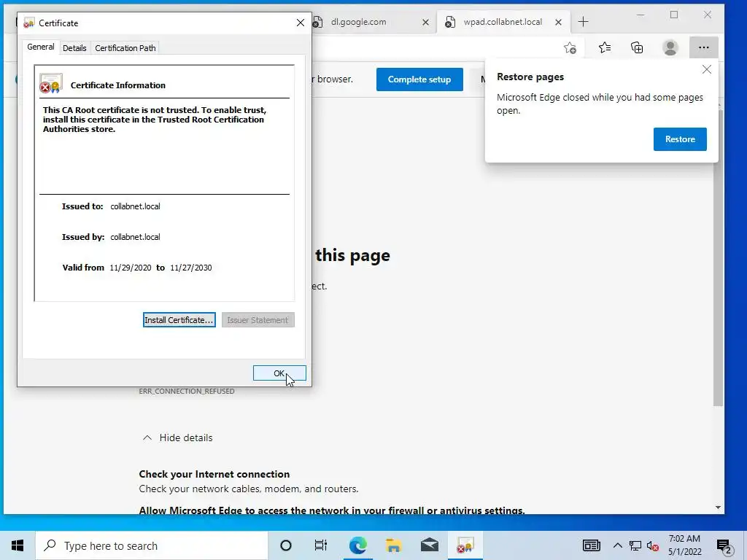
Task: Open File Explorer from the taskbar
Action: [393, 545]
